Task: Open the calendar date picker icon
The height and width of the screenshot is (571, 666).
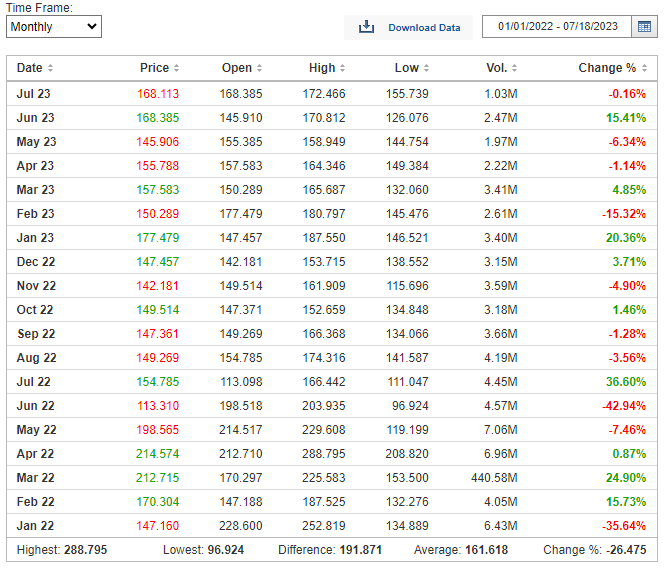Action: (x=645, y=27)
